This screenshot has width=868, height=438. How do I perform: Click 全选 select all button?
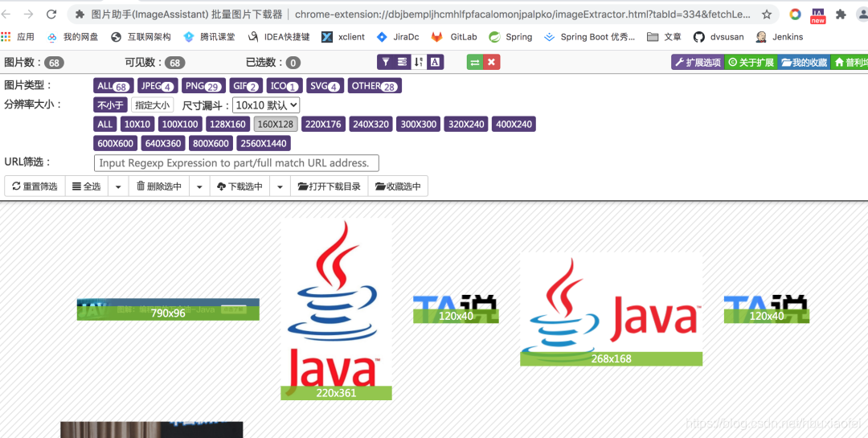86,186
